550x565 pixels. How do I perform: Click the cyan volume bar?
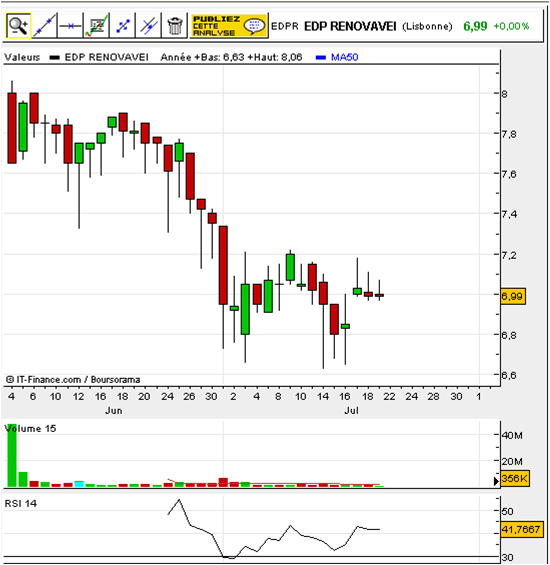79,484
